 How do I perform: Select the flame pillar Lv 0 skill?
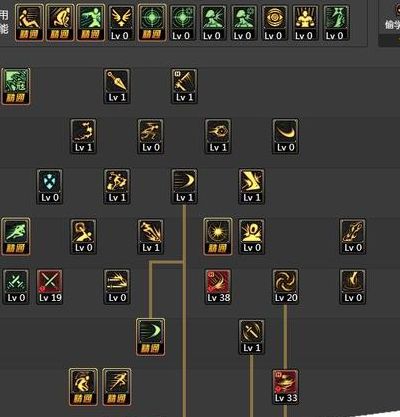[353, 287]
